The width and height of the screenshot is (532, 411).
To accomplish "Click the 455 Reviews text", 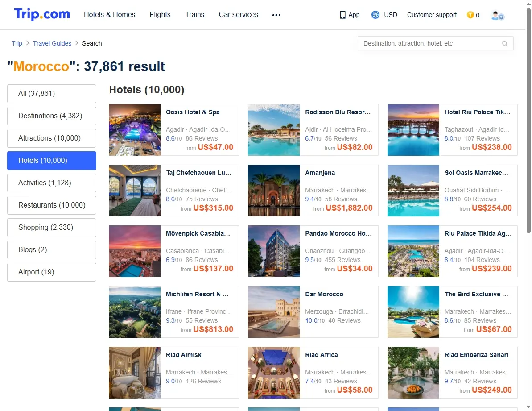I will point(342,260).
